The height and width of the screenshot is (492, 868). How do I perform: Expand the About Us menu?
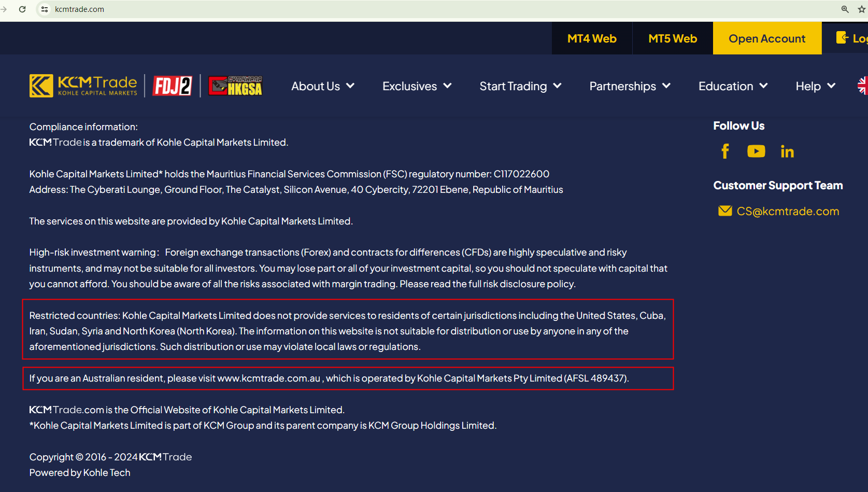click(x=323, y=86)
